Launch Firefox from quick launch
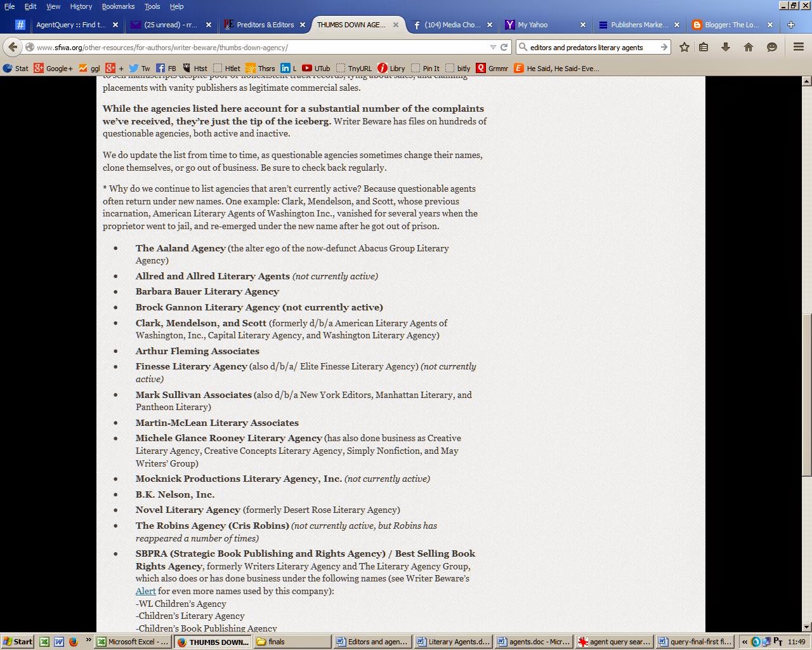Viewport: 812px width, 650px height. (x=74, y=642)
